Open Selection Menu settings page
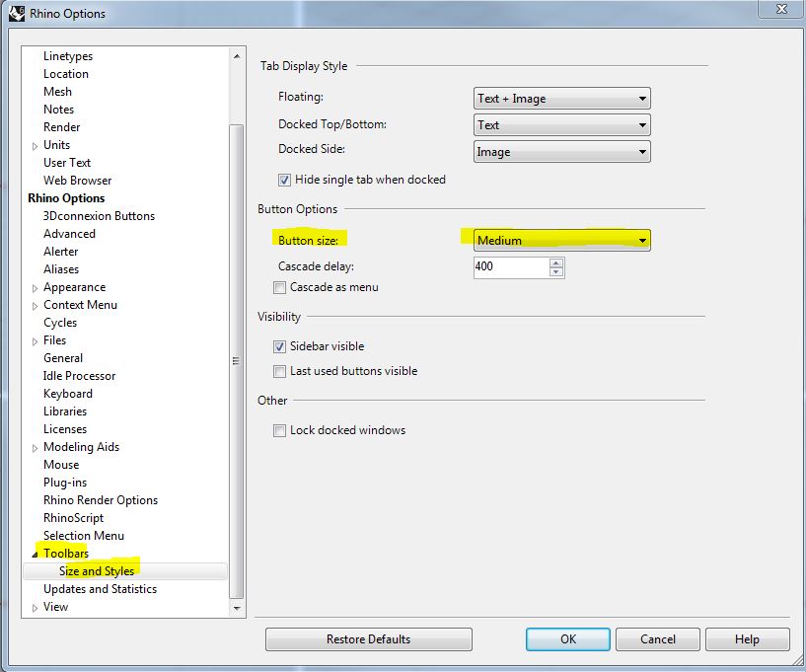The height and width of the screenshot is (672, 806). pos(84,536)
